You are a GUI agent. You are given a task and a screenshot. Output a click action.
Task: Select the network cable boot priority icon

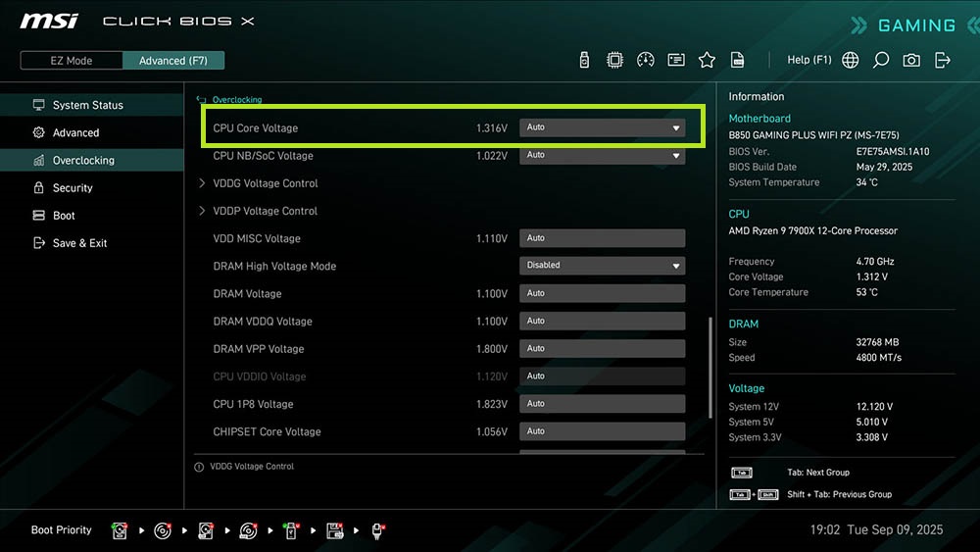377,530
